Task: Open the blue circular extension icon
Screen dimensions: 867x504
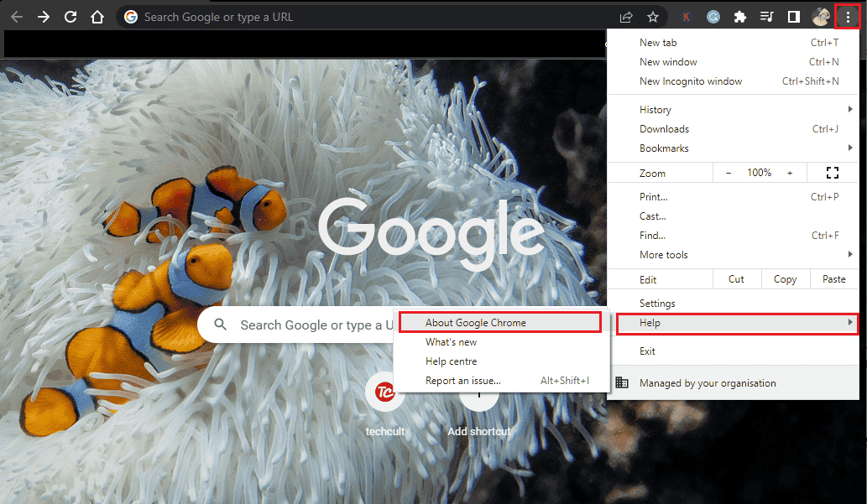Action: click(x=713, y=17)
